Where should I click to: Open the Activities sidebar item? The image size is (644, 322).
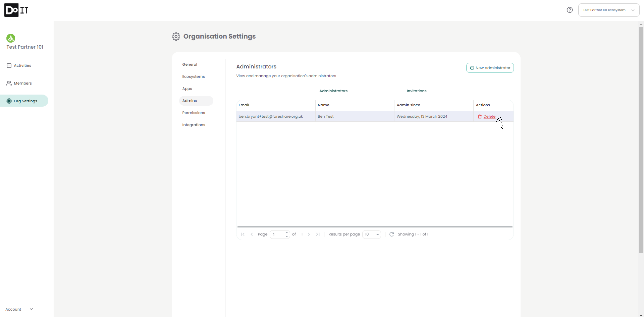point(22,65)
